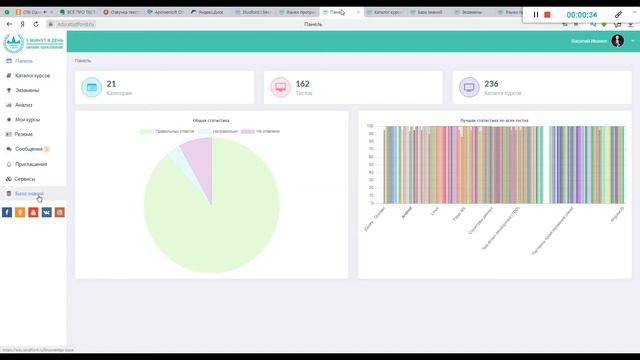The width and height of the screenshot is (640, 360).
Task: Click the Тесты card icon
Action: [x=280, y=87]
